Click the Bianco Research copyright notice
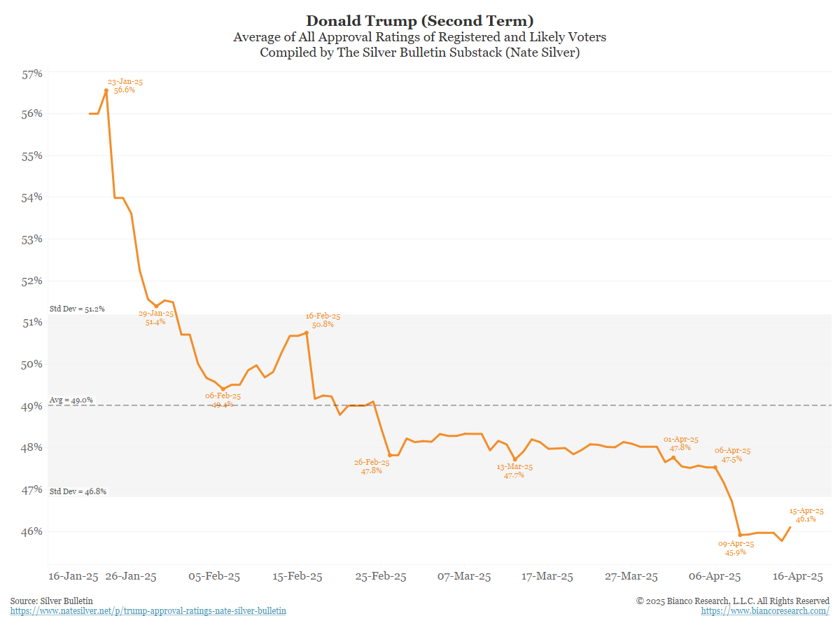The height and width of the screenshot is (630, 840). [x=733, y=601]
